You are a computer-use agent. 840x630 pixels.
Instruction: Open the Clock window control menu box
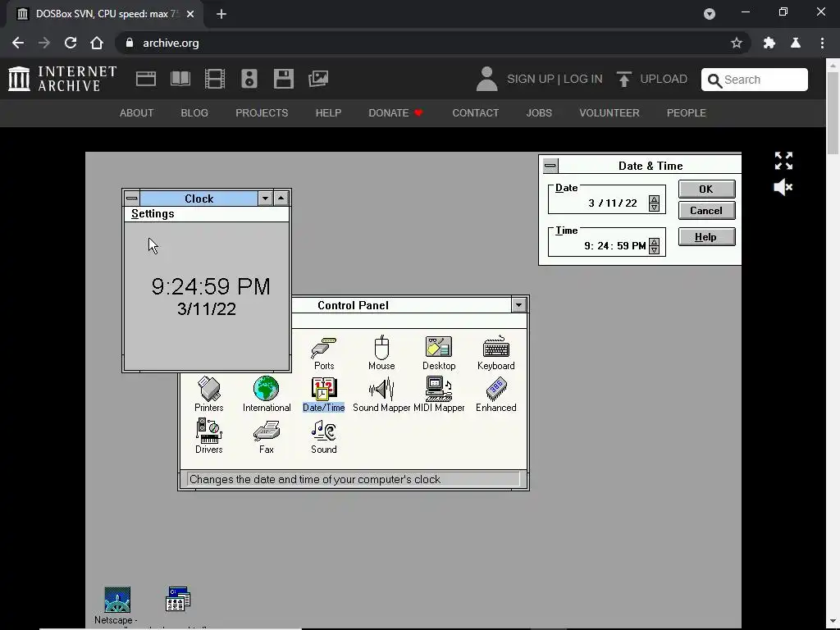coord(132,199)
